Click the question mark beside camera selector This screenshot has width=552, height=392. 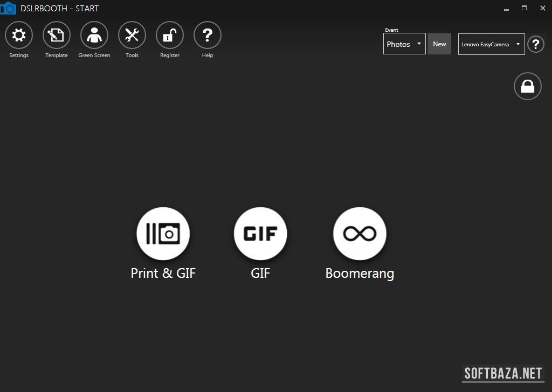pyautogui.click(x=535, y=44)
